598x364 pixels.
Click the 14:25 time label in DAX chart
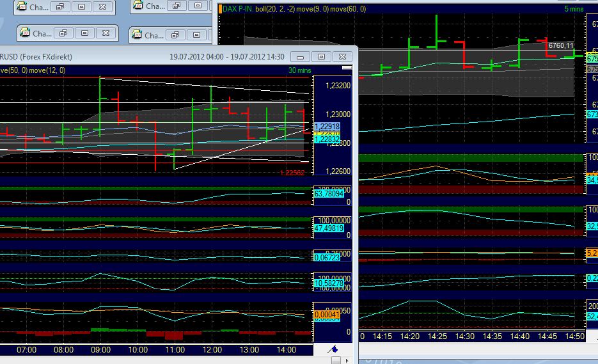click(437, 336)
